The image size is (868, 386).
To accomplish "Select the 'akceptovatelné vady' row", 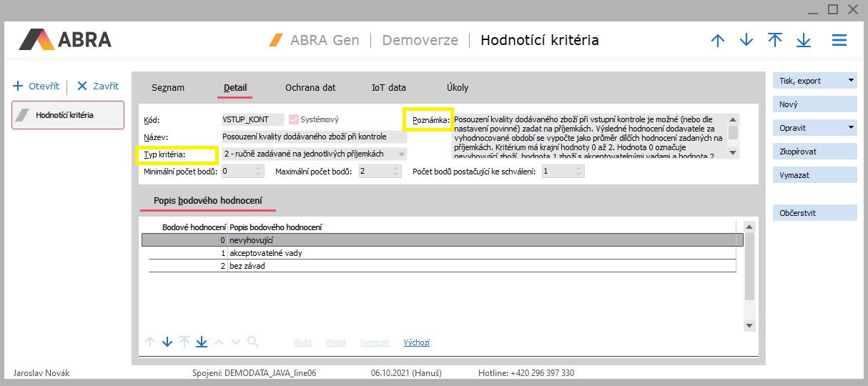I will coord(270,253).
